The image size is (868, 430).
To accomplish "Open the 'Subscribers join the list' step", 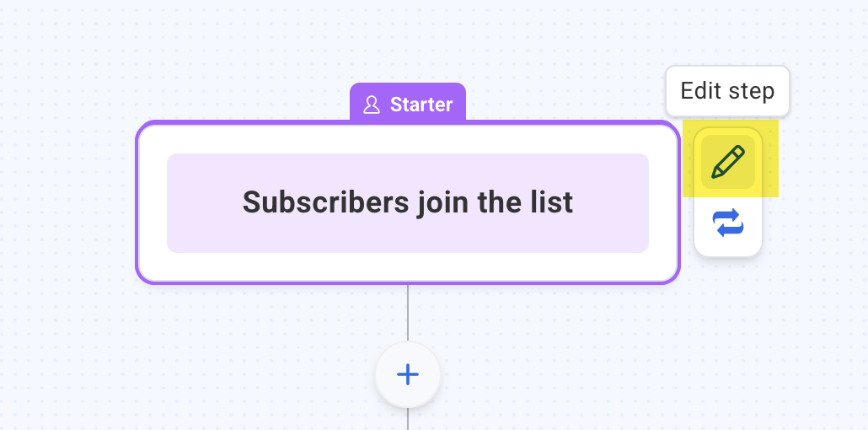I will 408,203.
